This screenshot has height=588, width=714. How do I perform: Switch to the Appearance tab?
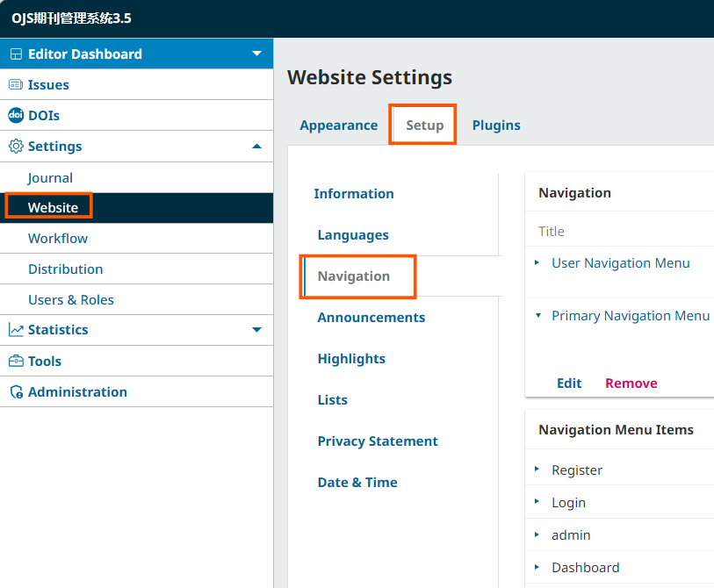tap(339, 125)
